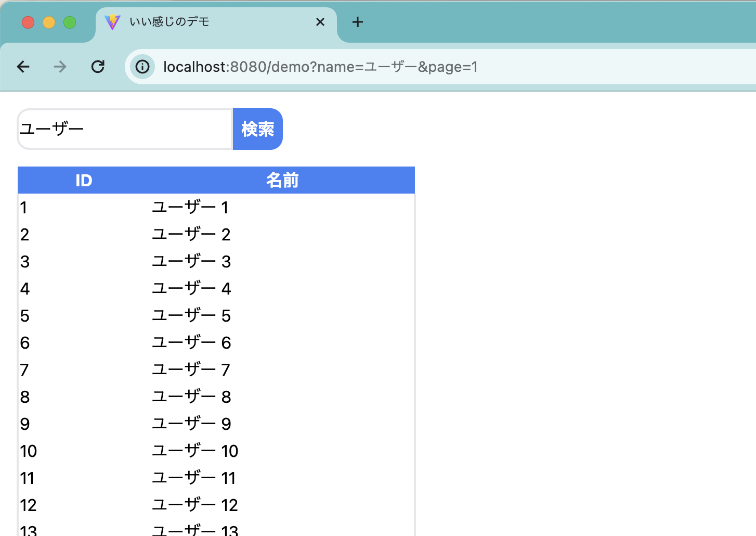Click the browser back navigation arrow

pyautogui.click(x=23, y=67)
